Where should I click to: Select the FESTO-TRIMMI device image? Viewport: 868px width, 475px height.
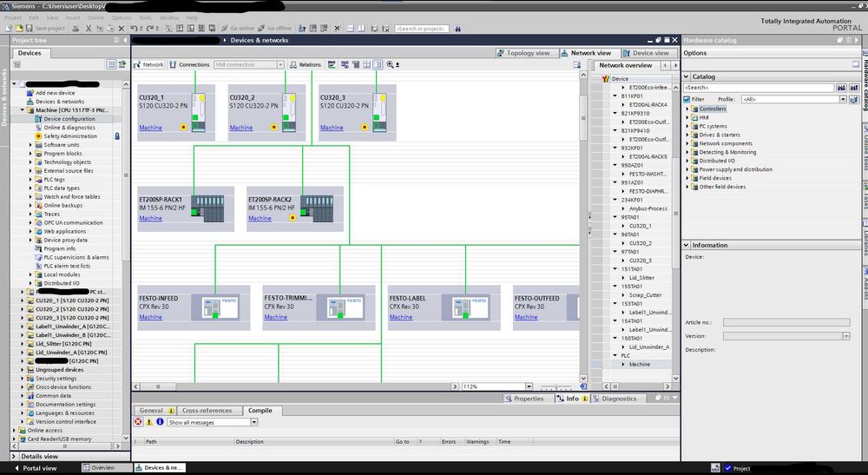[345, 308]
